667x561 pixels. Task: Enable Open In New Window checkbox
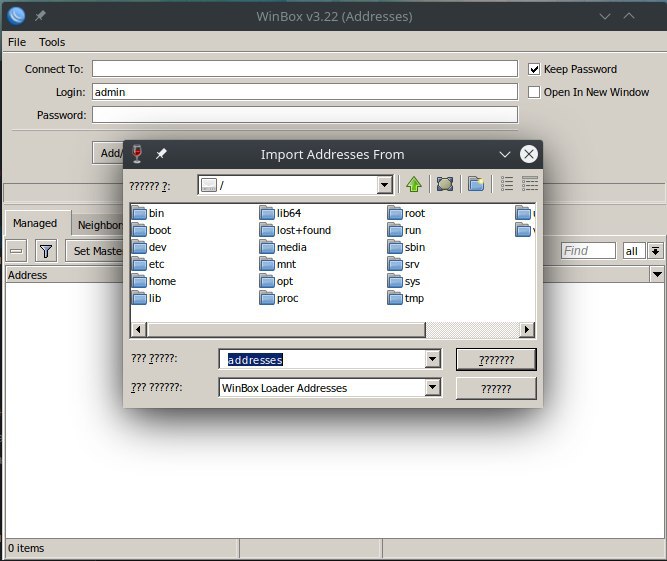coord(534,92)
